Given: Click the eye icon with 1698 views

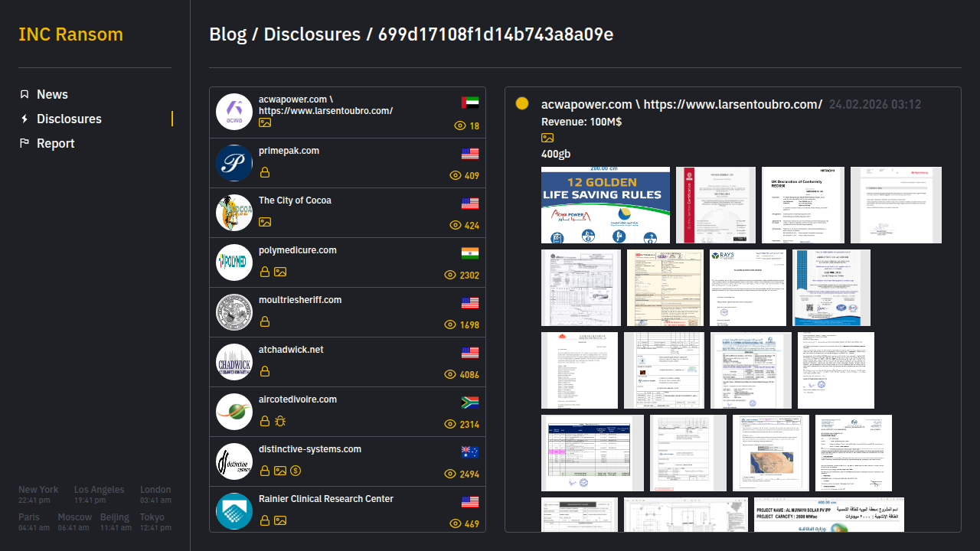Looking at the screenshot, I should 450,324.
